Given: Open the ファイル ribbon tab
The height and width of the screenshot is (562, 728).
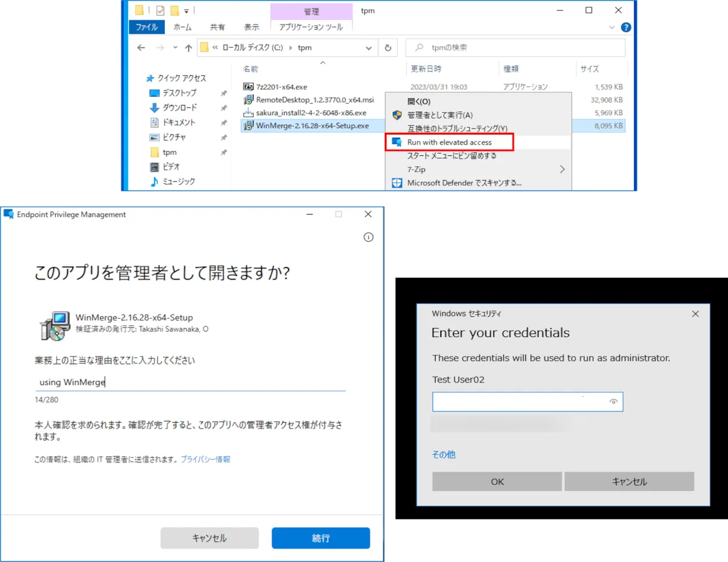Looking at the screenshot, I should point(147,27).
